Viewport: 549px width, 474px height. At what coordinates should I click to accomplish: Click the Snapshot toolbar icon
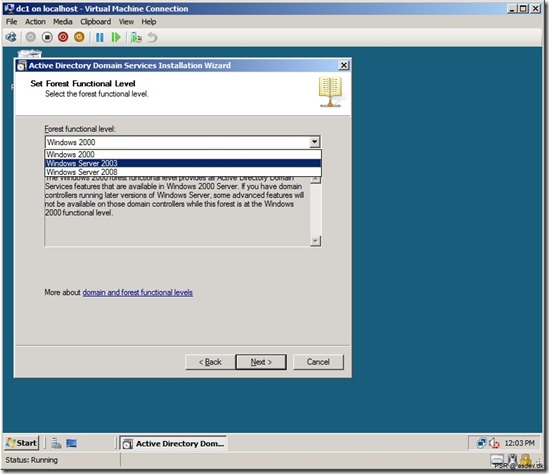[136, 37]
